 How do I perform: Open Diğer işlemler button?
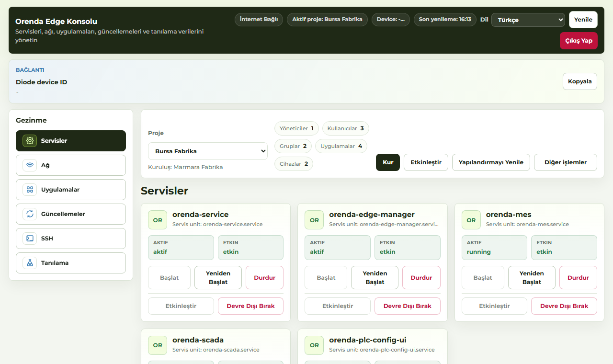tap(566, 162)
